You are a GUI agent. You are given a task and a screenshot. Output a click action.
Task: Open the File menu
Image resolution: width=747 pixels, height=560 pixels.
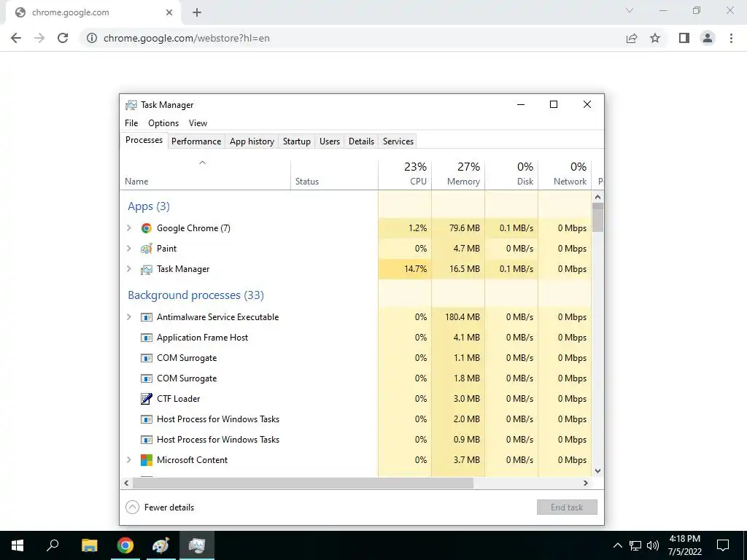[131, 123]
